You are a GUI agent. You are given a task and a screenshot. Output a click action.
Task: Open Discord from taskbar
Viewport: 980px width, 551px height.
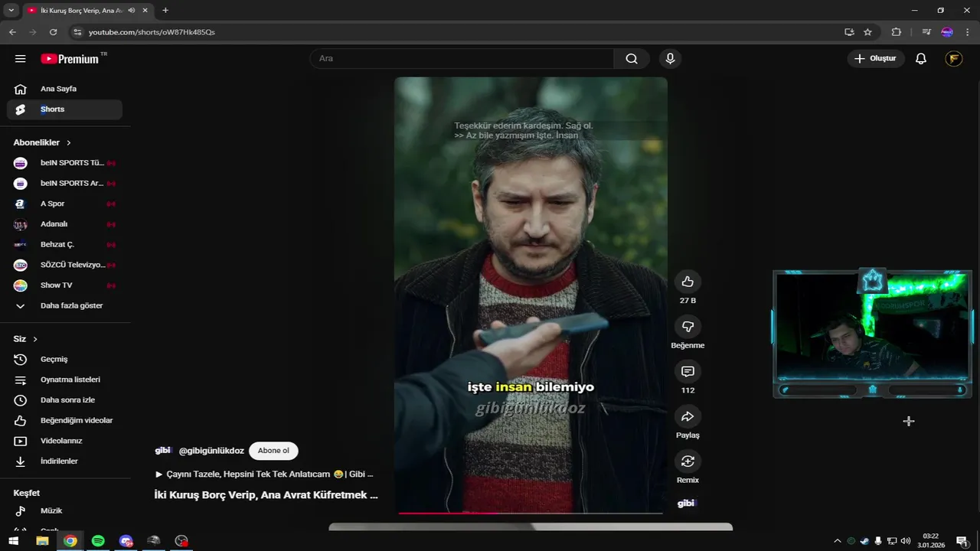126,541
